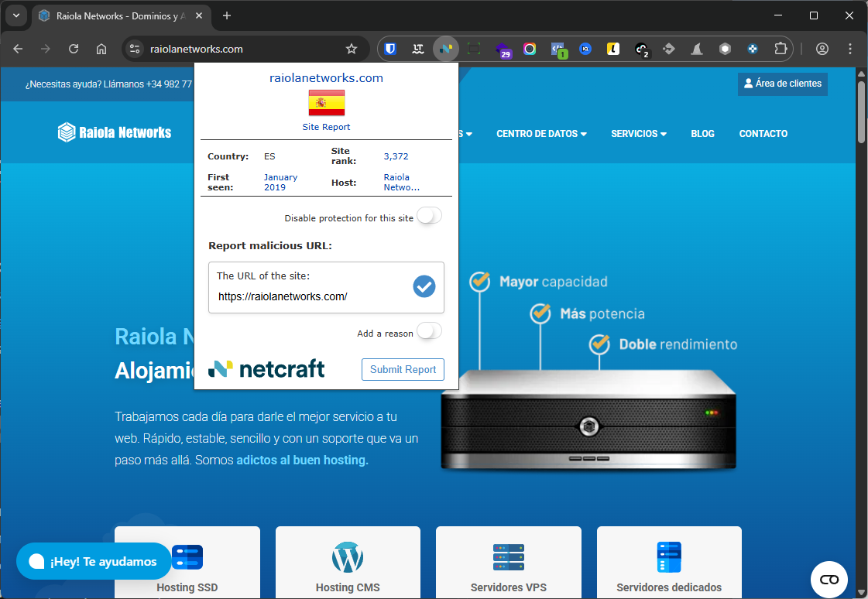868x599 pixels.
Task: Go back to the previous page
Action: coord(18,50)
